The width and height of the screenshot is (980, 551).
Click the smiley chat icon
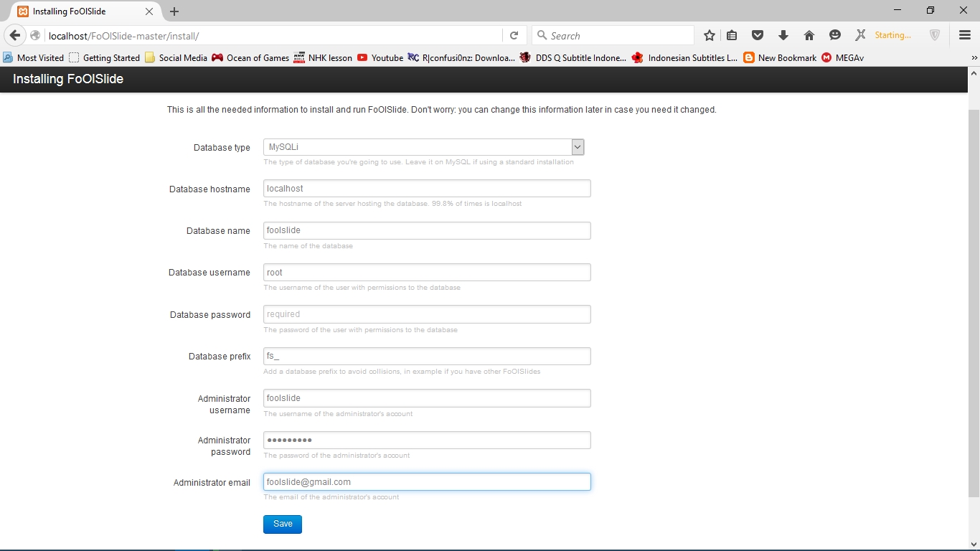(834, 35)
